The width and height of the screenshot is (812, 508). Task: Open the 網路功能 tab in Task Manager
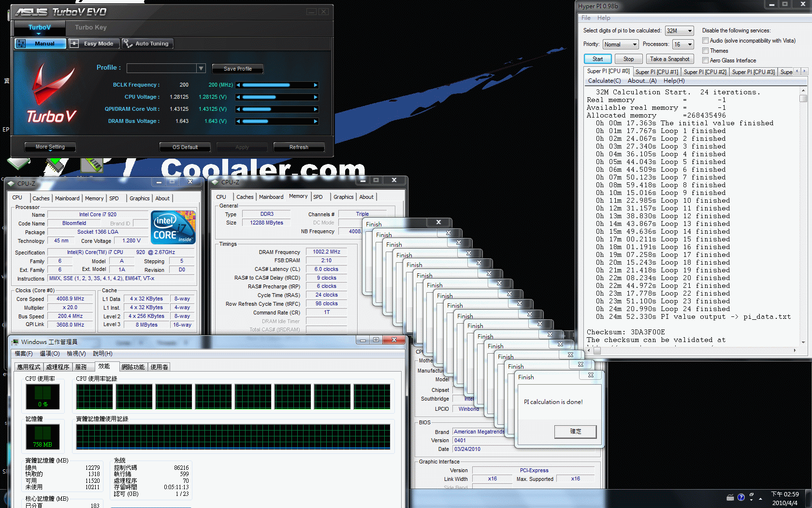tap(133, 367)
